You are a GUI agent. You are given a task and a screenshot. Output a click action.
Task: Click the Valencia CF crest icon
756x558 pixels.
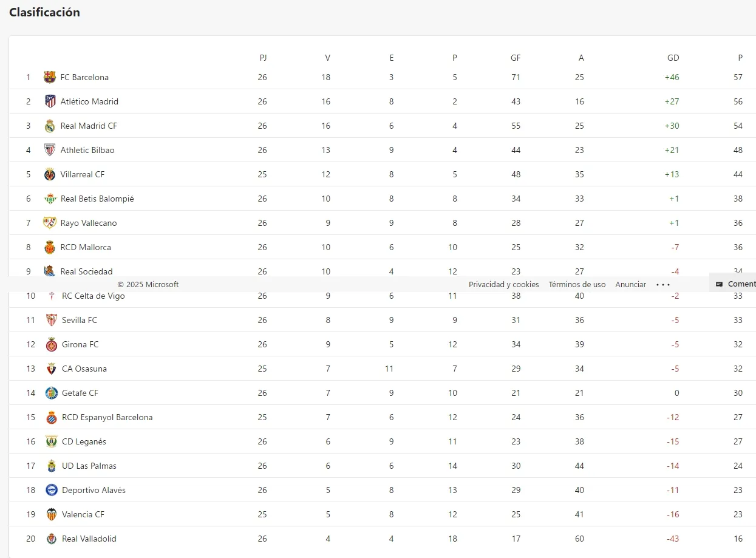click(x=52, y=514)
